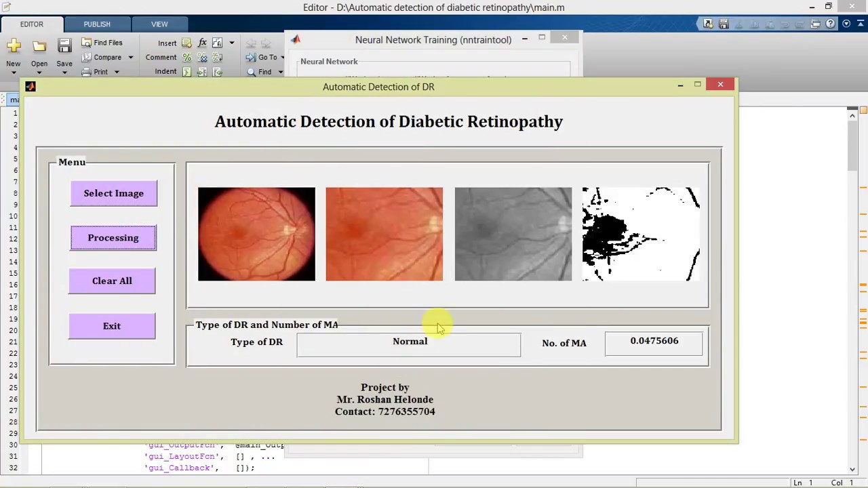Screen dimensions: 868x488
Task: Click the uncomment icon
Action: (202, 58)
